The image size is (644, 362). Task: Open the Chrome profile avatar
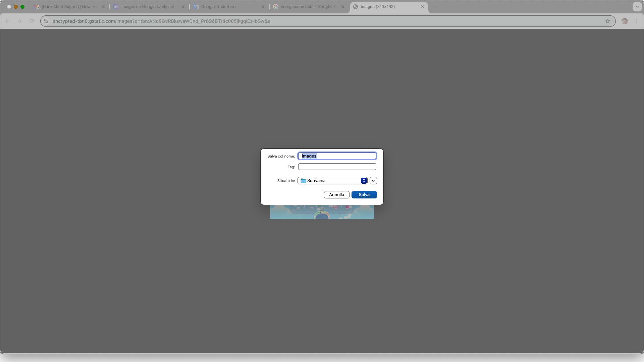[x=625, y=21]
